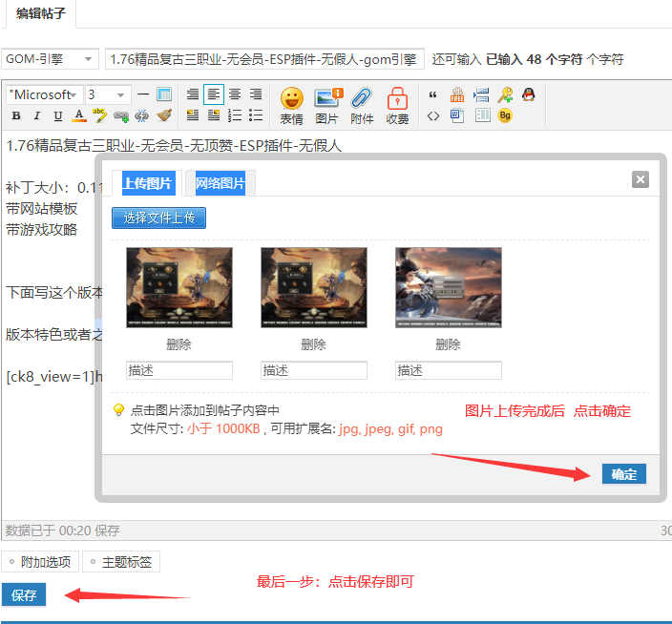Click the 图片 insert image icon
This screenshot has height=624, width=672.
326,105
